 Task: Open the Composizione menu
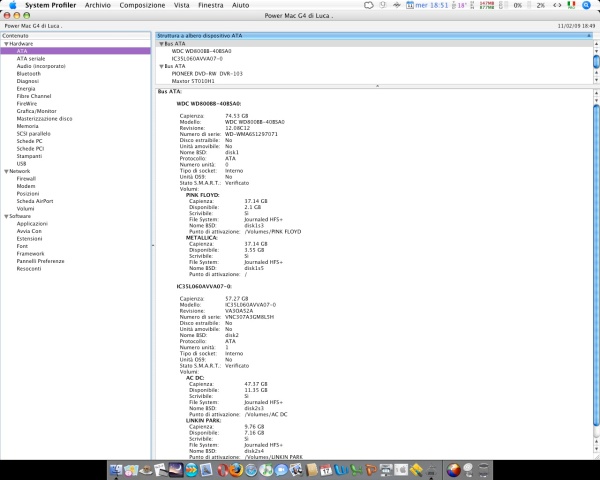[142, 5]
